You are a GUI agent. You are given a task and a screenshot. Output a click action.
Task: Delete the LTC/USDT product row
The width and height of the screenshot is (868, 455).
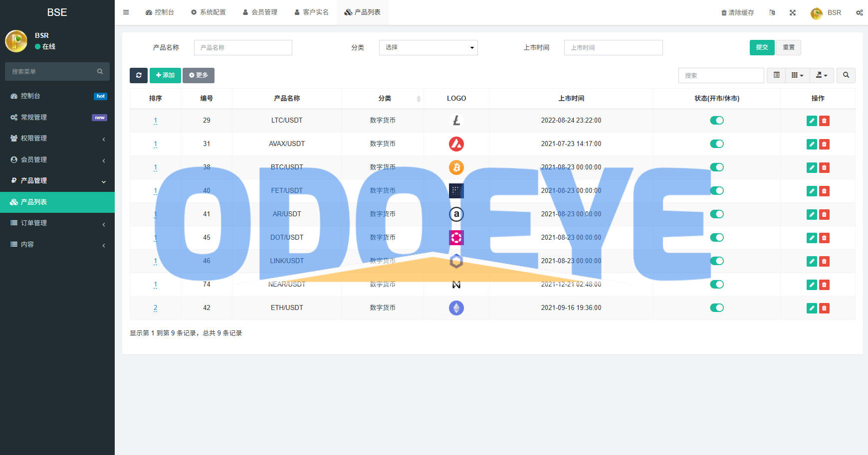[x=824, y=121]
